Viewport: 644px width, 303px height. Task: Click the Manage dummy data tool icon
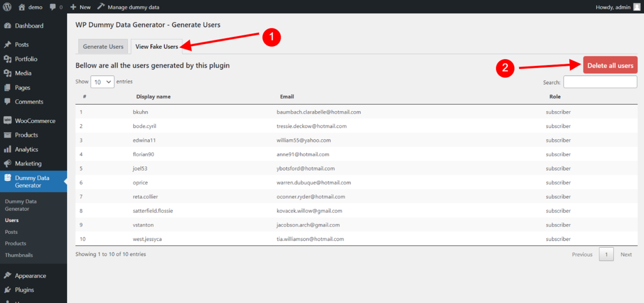pos(101,7)
